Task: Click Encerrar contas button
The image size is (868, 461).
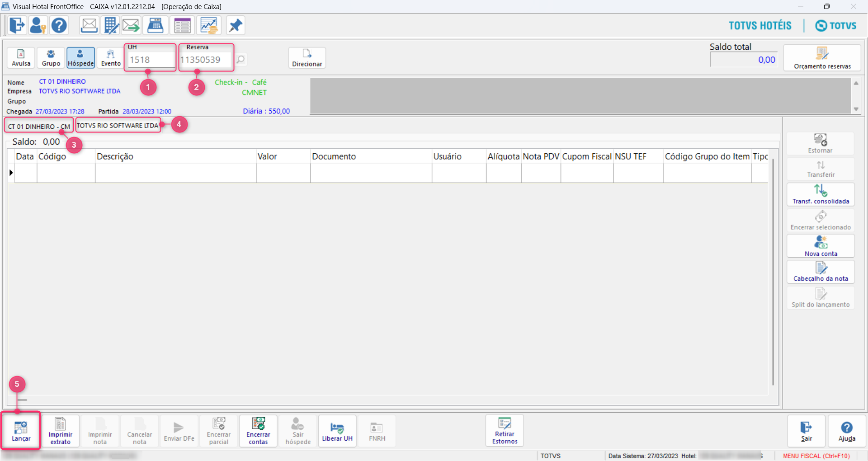Action: point(258,431)
